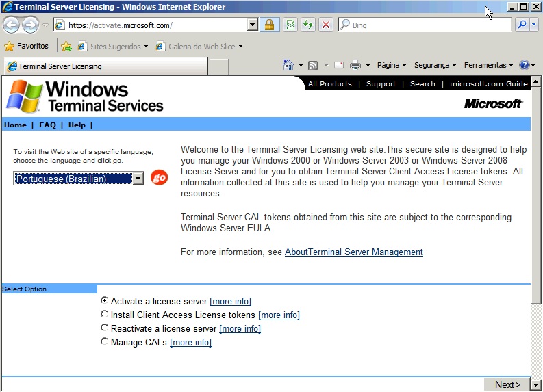Image resolution: width=543 pixels, height=392 pixels.
Task: Click the All Products link
Action: click(x=329, y=83)
